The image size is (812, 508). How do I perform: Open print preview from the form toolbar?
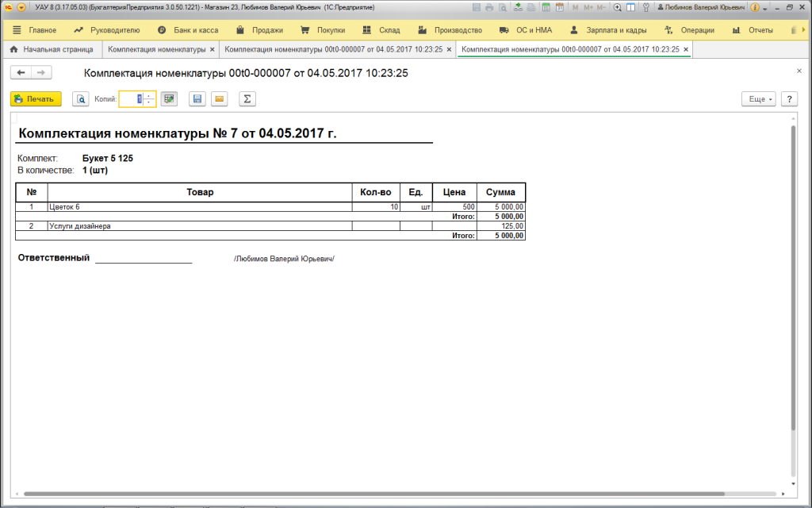point(80,99)
